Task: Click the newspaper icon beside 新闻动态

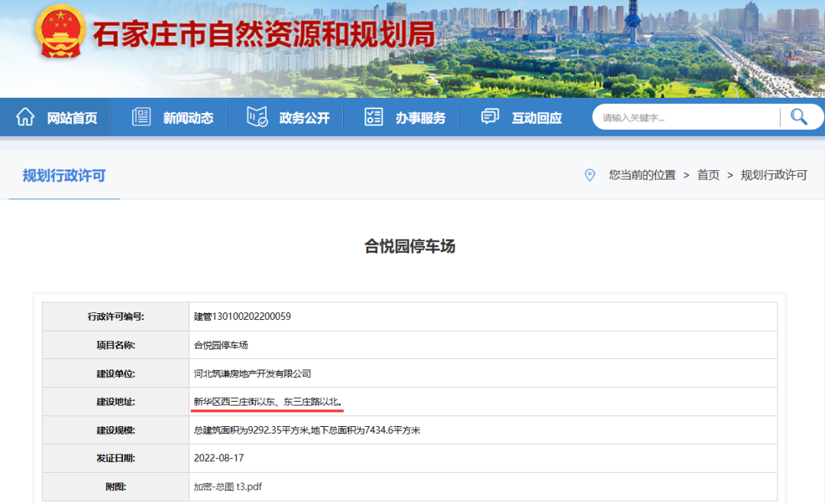Action: [141, 117]
